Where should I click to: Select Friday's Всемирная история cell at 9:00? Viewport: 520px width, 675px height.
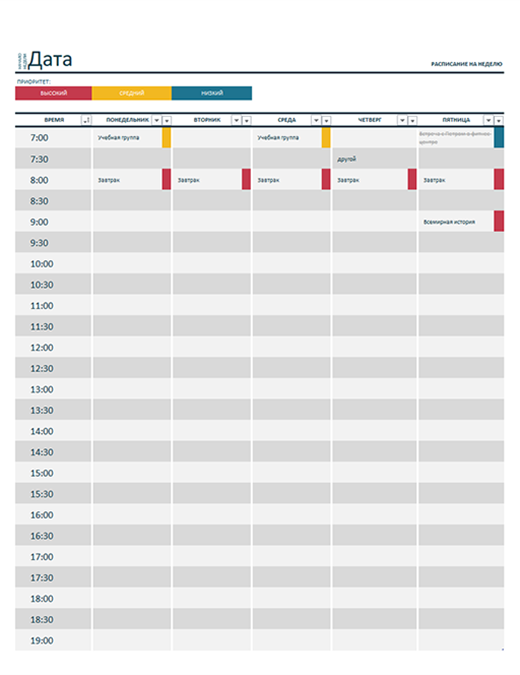(456, 222)
